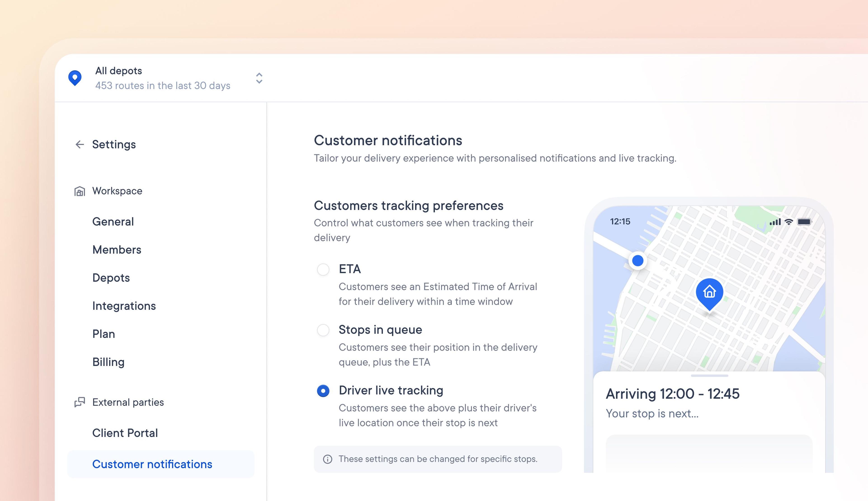Click the blue depot location pin icon
This screenshot has height=501, width=868.
point(75,78)
